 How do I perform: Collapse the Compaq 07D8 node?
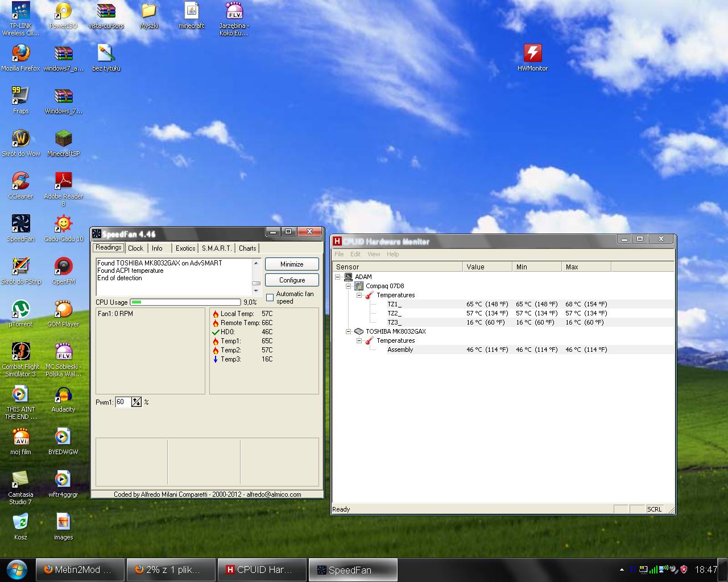click(x=349, y=286)
